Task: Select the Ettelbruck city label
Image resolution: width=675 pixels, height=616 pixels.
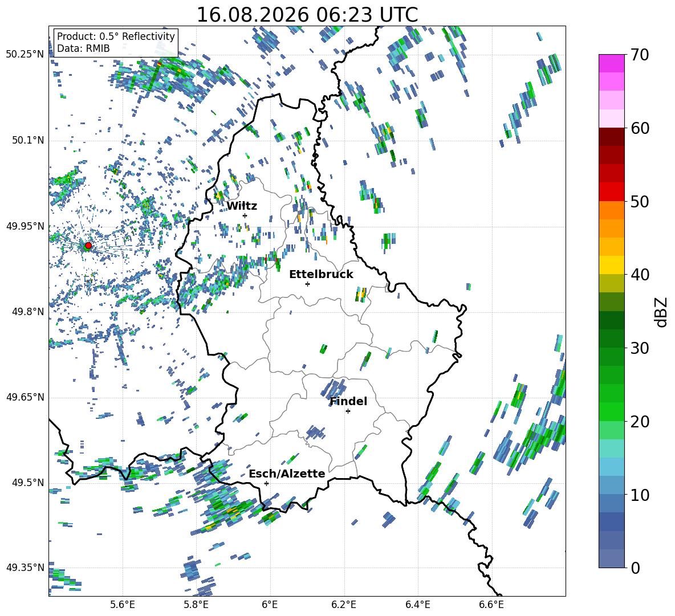Action: [x=321, y=275]
